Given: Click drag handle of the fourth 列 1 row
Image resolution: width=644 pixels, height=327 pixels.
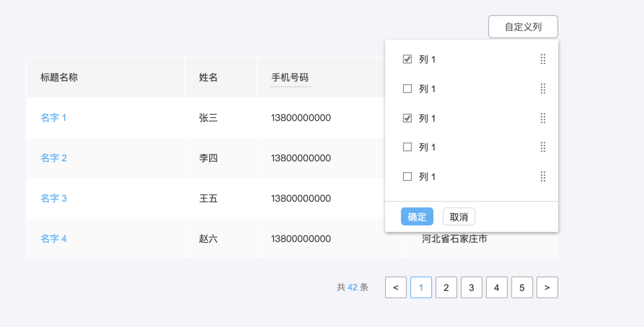Looking at the screenshot, I should coord(543,147).
